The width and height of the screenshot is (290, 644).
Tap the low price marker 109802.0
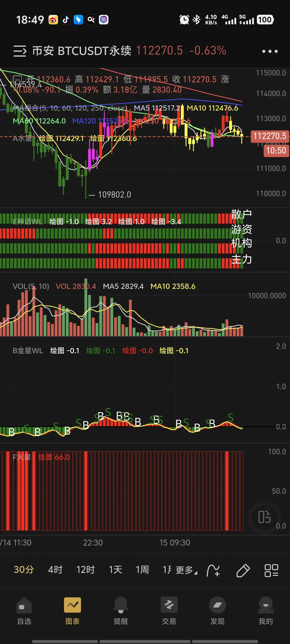click(114, 195)
